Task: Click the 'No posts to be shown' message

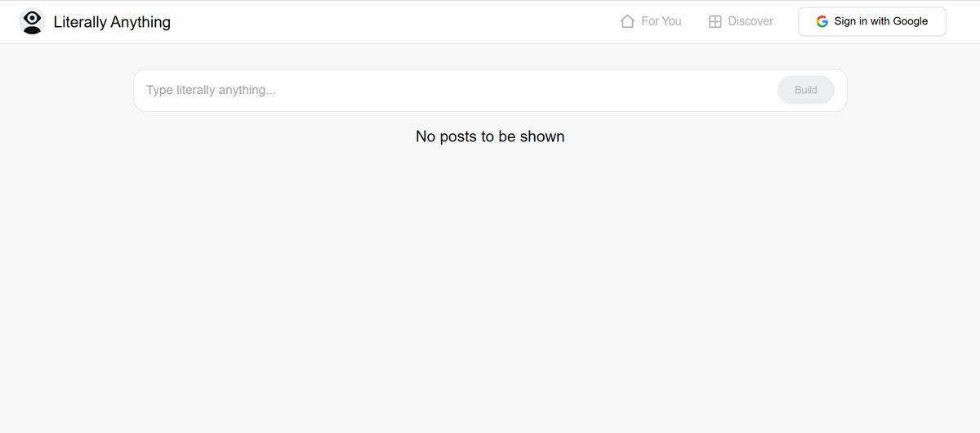Action: tap(490, 136)
